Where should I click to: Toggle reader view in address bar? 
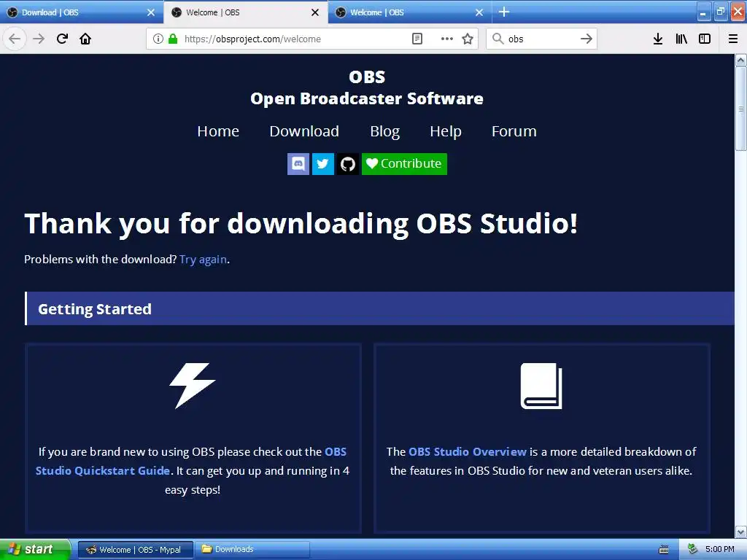pos(417,39)
